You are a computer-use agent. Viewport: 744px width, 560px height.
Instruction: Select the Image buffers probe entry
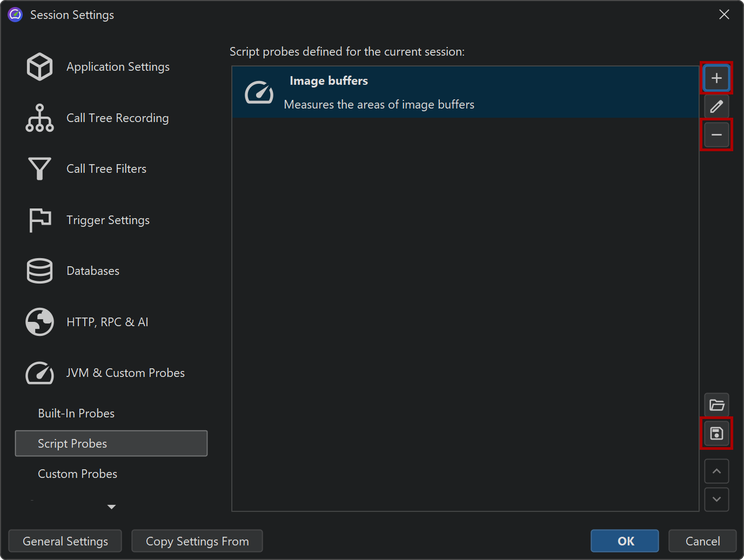click(465, 92)
